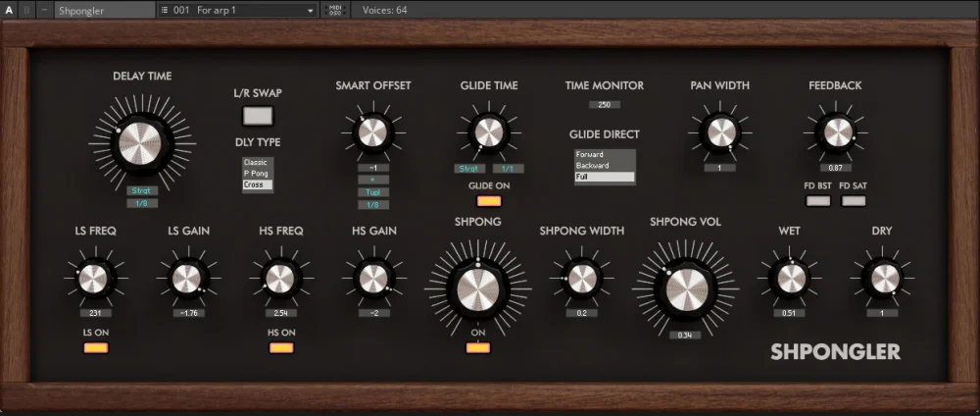
Task: Click the Shpong Vol value 0.34
Action: [685, 336]
